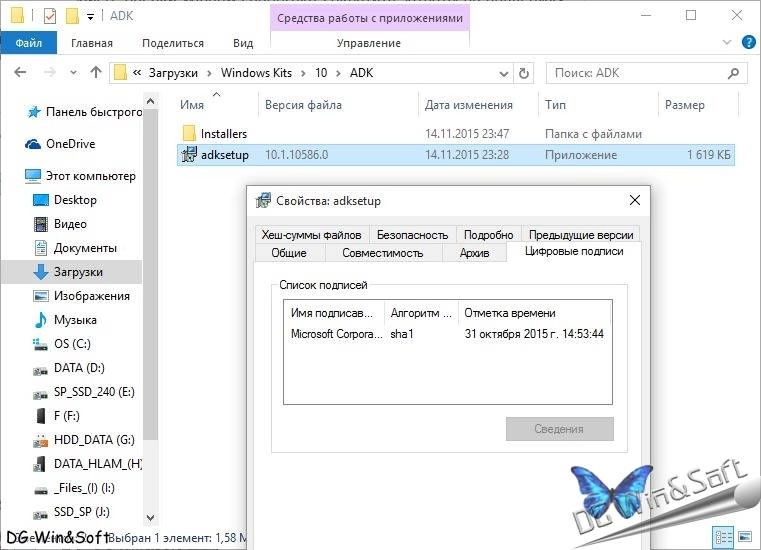Expand the ribbon with the chevron

tap(727, 42)
